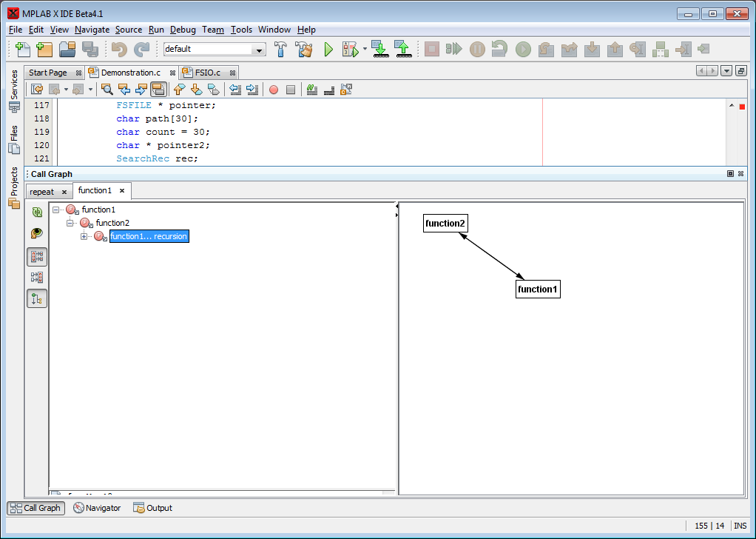This screenshot has width=756, height=539.
Task: Open the Navigator panel button
Action: [97, 508]
